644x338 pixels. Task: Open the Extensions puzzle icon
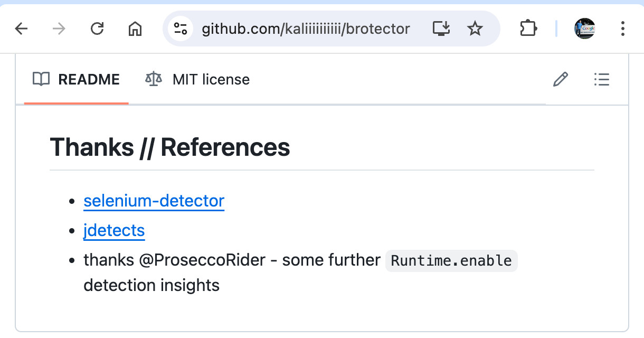[x=528, y=29]
